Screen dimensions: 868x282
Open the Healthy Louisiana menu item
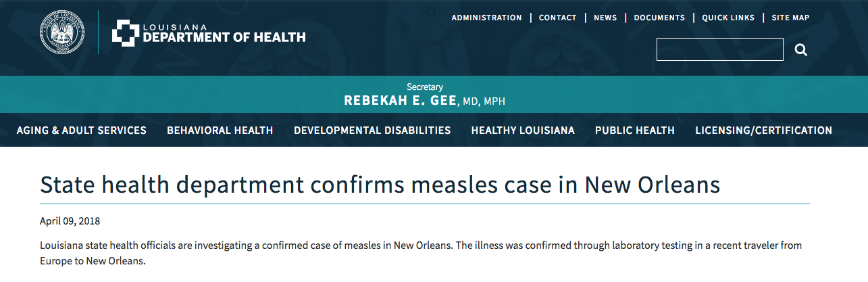click(x=523, y=131)
